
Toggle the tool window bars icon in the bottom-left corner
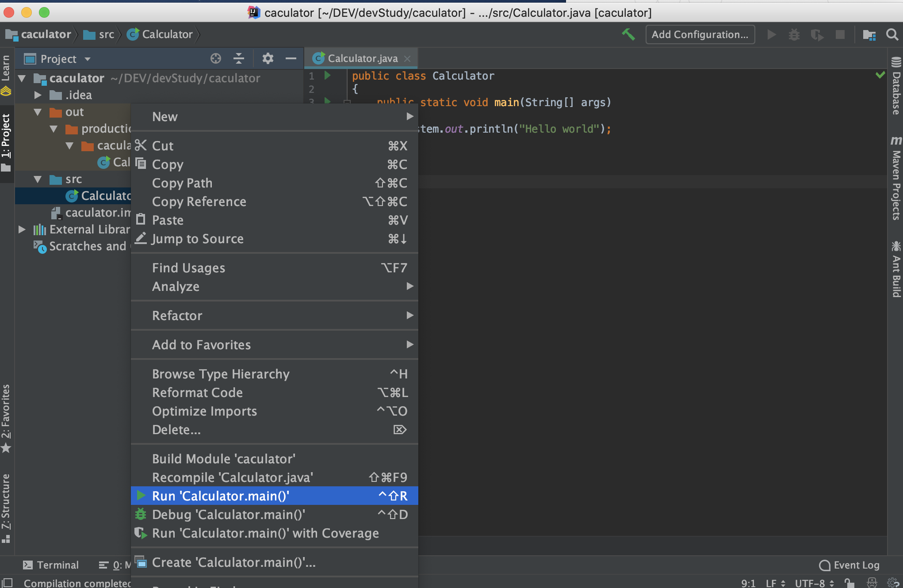pos(8,583)
